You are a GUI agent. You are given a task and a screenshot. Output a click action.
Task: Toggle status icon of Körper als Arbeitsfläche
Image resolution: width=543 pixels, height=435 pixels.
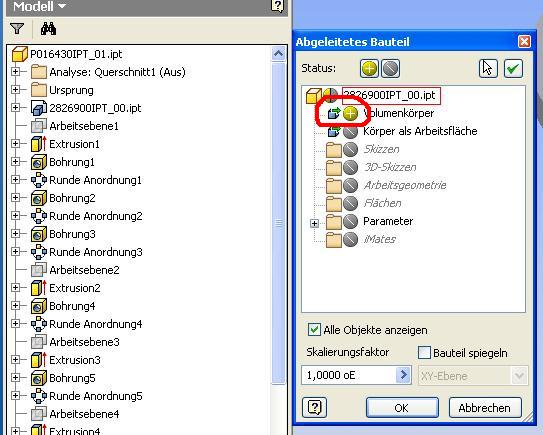350,132
